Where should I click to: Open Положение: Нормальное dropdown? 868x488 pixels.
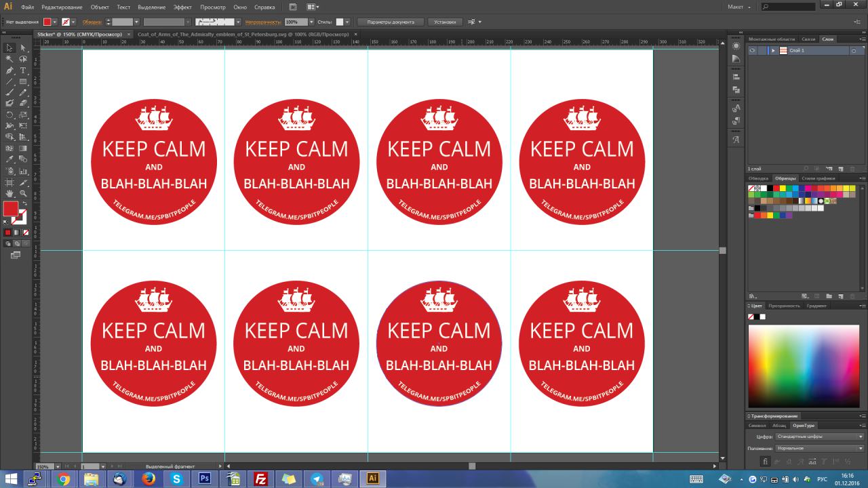820,449
